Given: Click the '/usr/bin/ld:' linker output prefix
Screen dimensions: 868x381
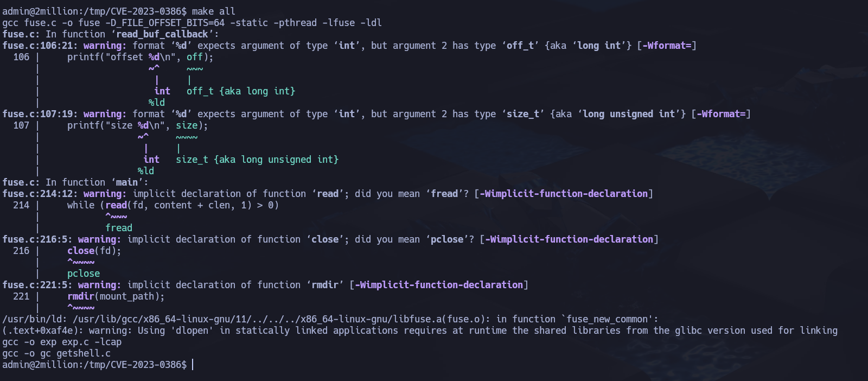Looking at the screenshot, I should [x=35, y=319].
